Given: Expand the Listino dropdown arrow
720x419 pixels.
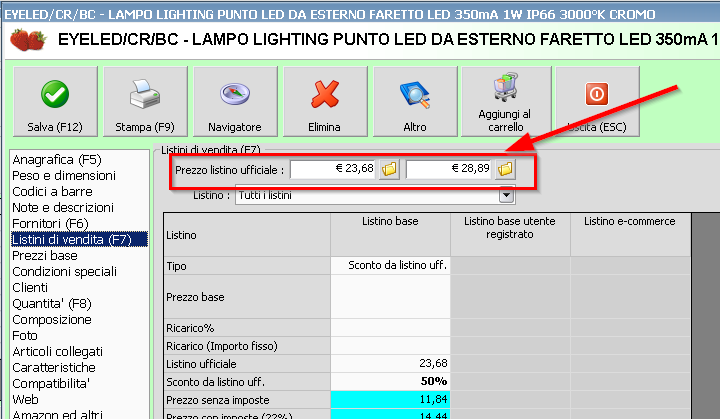Looking at the screenshot, I should (506, 195).
